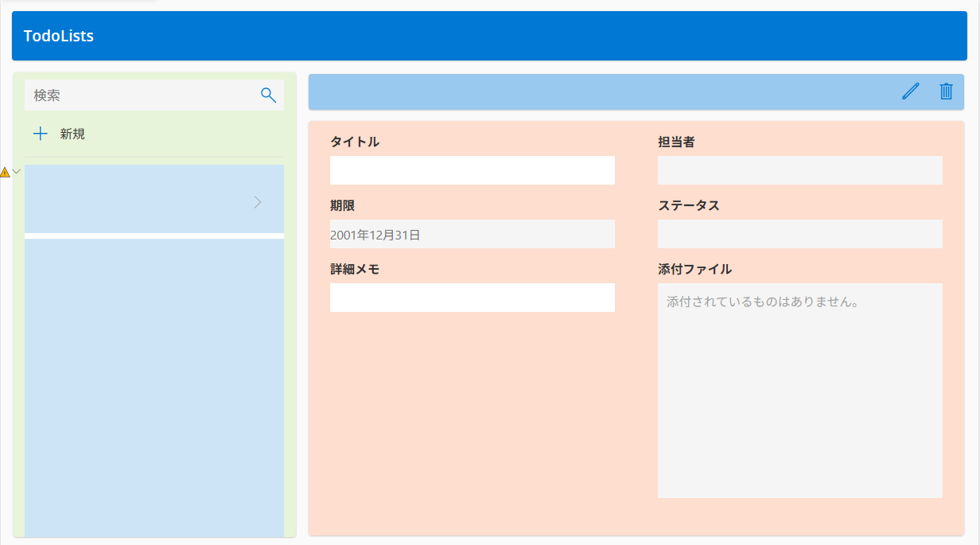Focus the 検索 search box
Screen dimensions: 980x545
tap(143, 95)
